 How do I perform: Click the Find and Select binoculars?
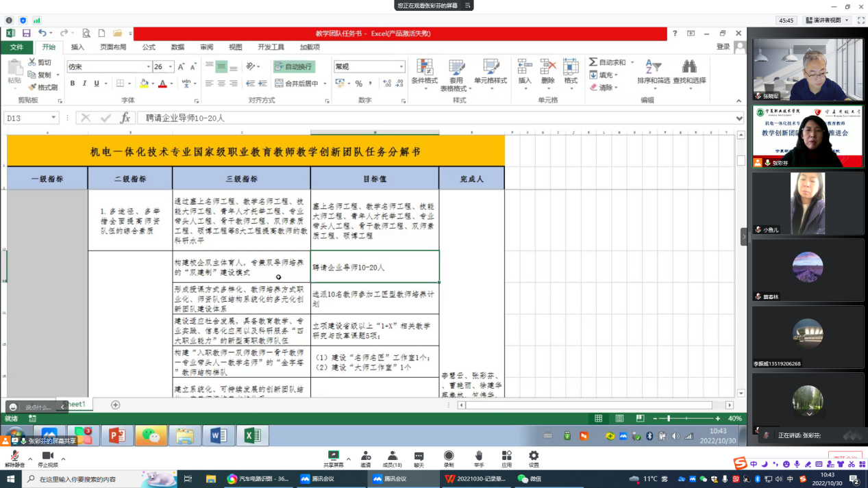point(689,72)
